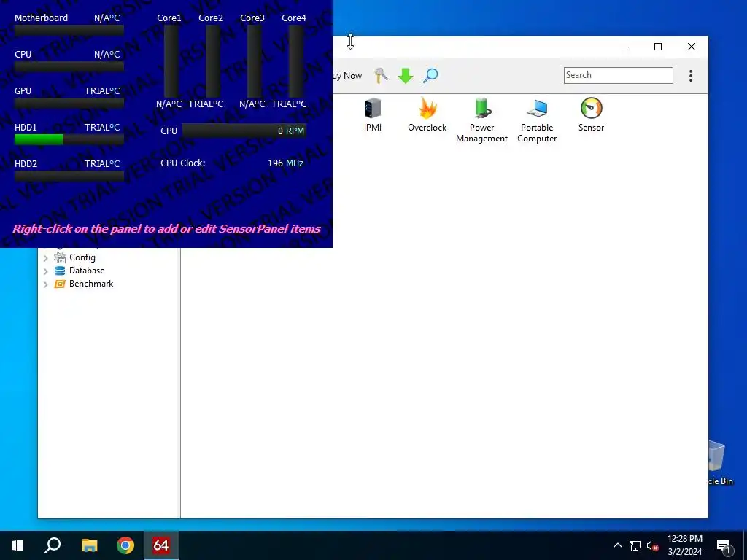Select Benchmark in the tree
Image resolution: width=747 pixels, height=560 pixels.
coord(91,284)
